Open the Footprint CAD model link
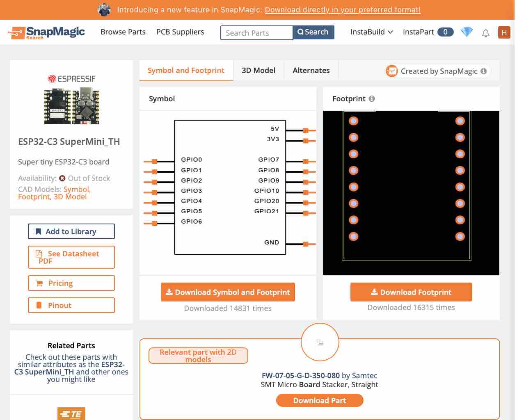Image resolution: width=517 pixels, height=420 pixels. [x=34, y=197]
